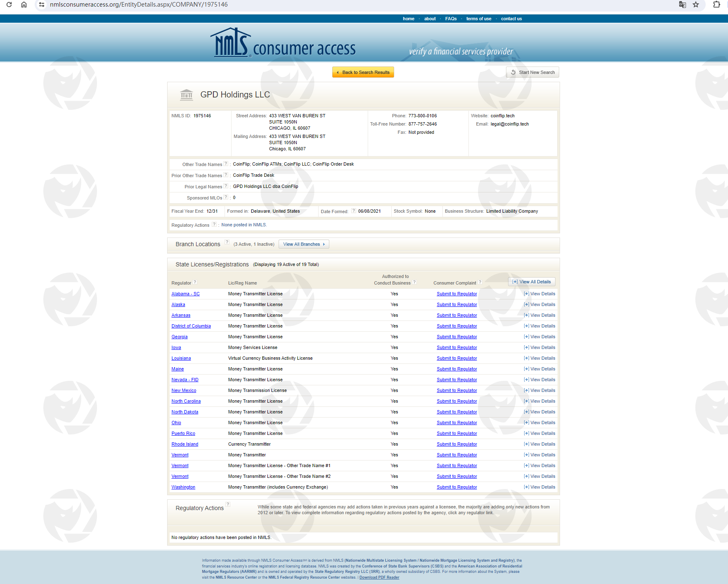The width and height of the screenshot is (728, 584).
Task: Click the NMLS consumer access logo
Action: click(283, 43)
